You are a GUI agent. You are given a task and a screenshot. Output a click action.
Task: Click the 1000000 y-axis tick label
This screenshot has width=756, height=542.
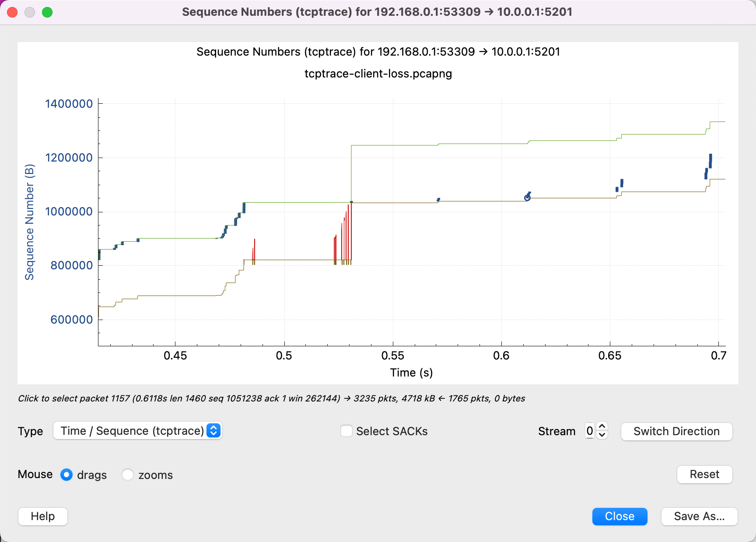click(69, 211)
